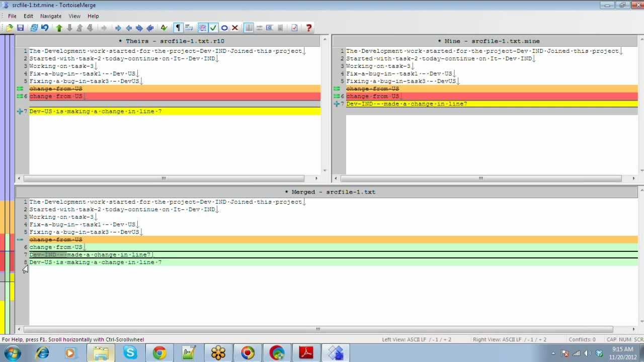Click Merged pane horizontal scrollbar left arrow
The height and width of the screenshot is (362, 644).
click(x=19, y=329)
